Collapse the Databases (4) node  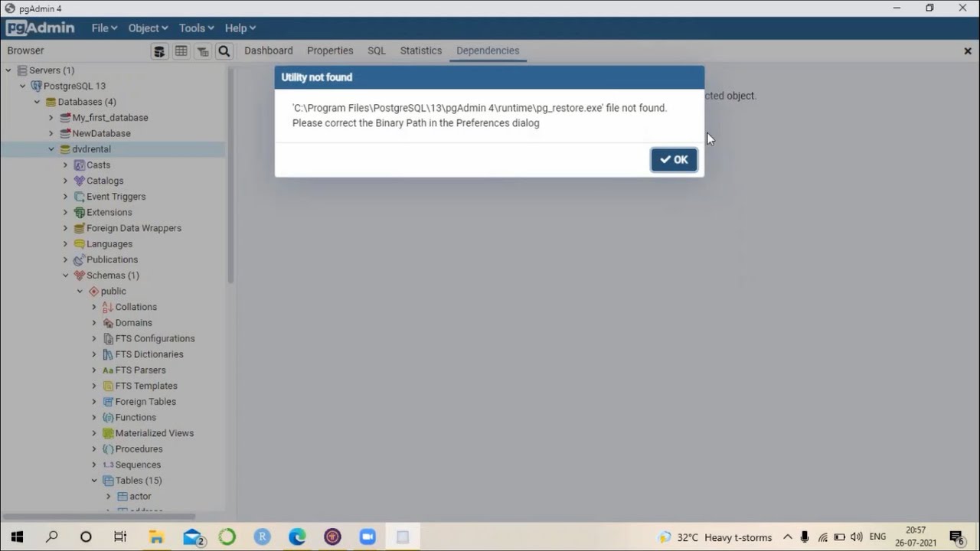(x=37, y=102)
